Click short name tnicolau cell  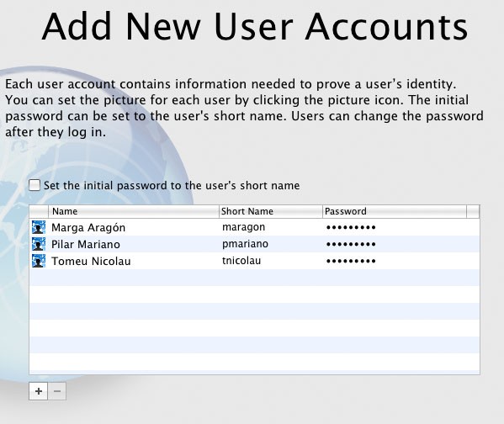pyautogui.click(x=241, y=261)
